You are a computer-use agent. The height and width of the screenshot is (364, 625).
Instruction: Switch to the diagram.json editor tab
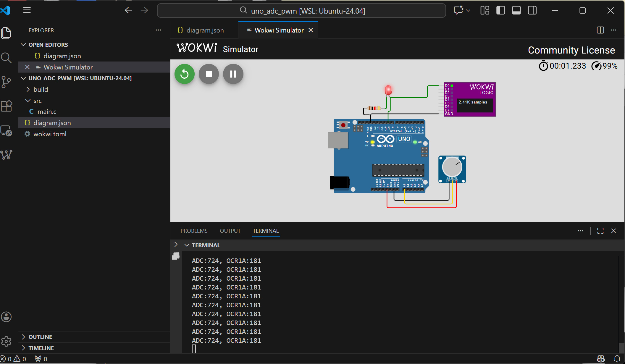point(205,30)
